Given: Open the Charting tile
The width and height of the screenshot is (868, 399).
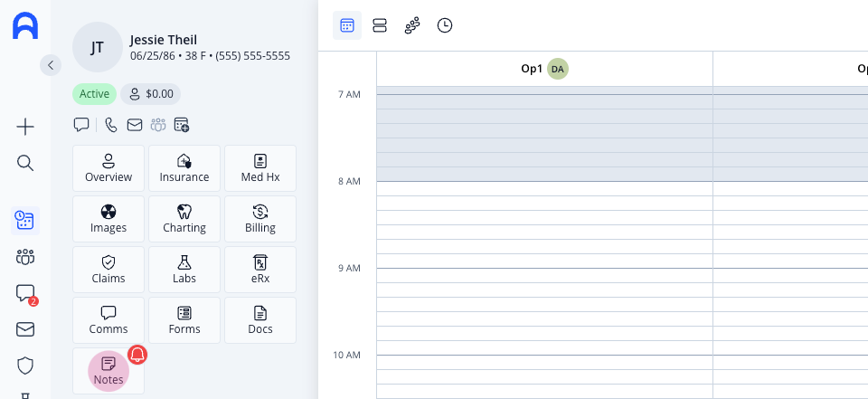Looking at the screenshot, I should point(184,219).
